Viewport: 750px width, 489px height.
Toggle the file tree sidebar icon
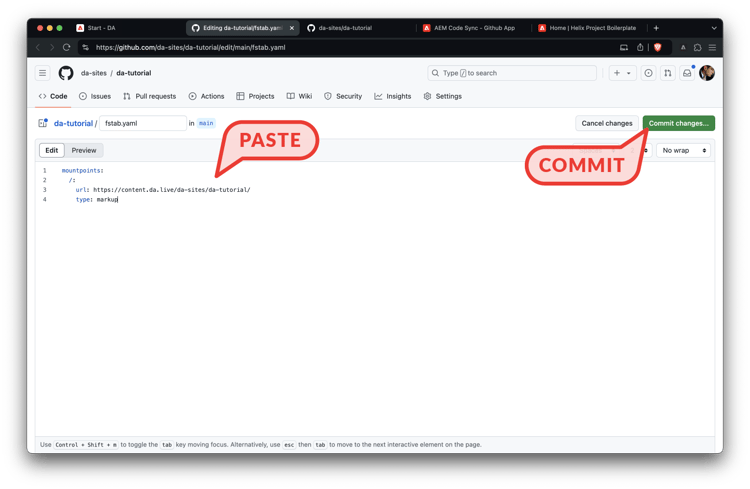click(x=43, y=123)
